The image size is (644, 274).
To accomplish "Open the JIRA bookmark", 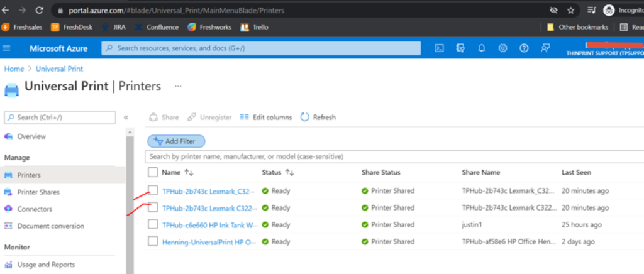I will coord(114,27).
